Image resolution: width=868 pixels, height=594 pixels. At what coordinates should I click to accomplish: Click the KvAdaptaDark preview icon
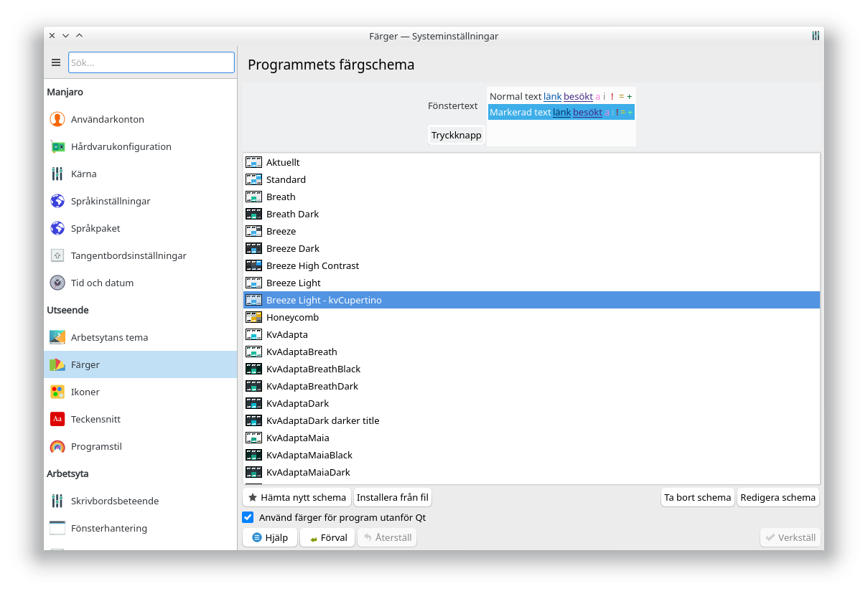pos(253,403)
